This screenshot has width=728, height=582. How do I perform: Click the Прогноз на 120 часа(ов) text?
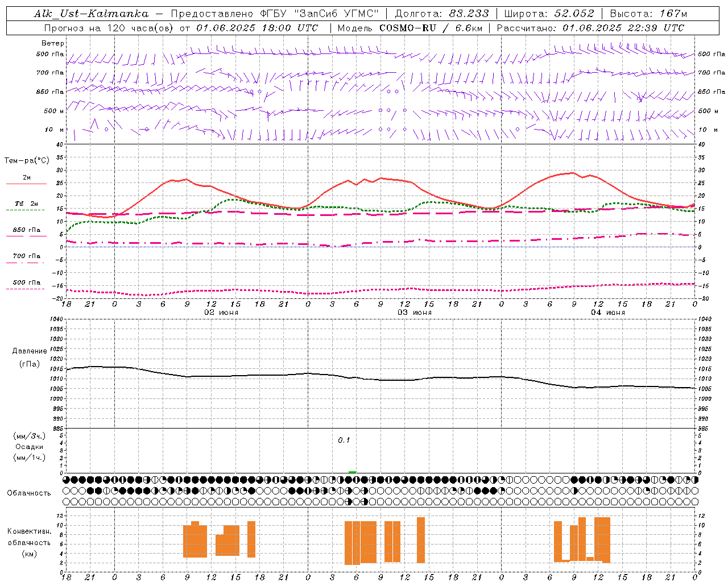click(x=110, y=28)
